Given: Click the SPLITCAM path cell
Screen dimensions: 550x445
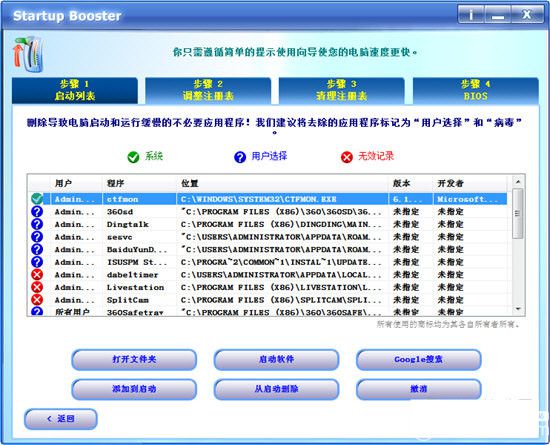Looking at the screenshot, I should 281,300.
